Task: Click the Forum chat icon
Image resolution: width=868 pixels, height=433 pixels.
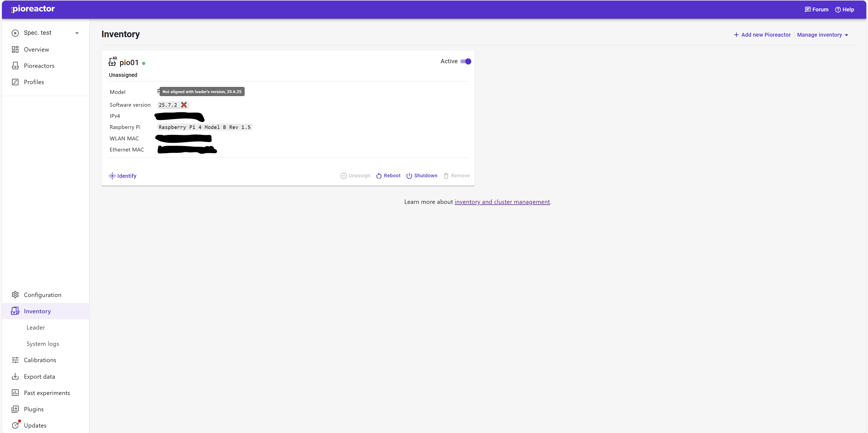Action: tap(808, 10)
